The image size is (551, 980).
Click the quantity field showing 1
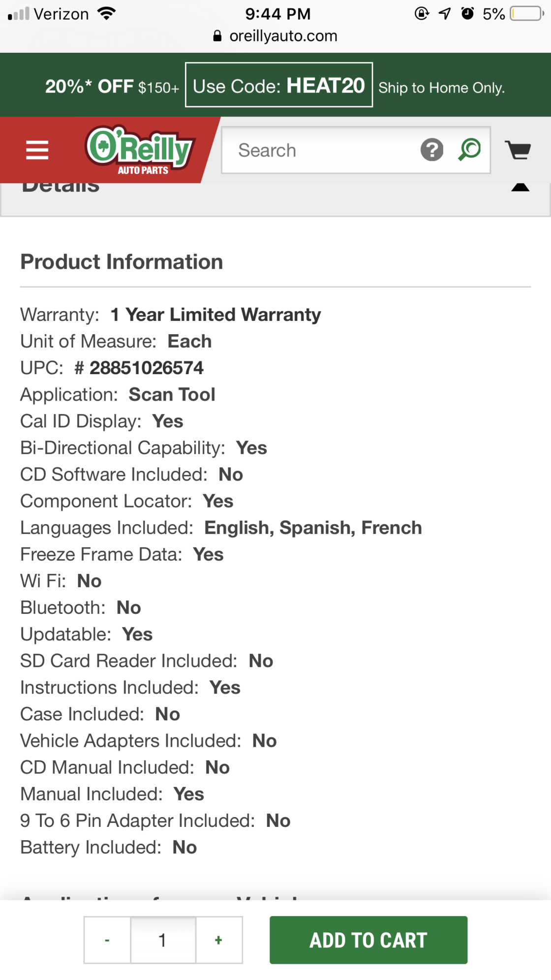tap(163, 940)
